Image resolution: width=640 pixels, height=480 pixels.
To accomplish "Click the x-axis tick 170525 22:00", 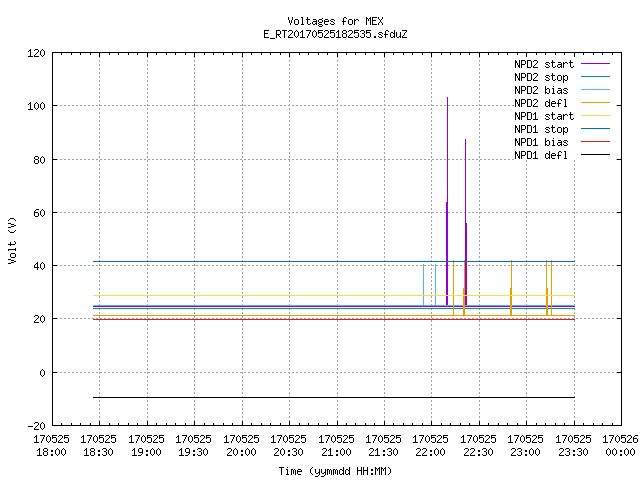I will coord(431,446).
